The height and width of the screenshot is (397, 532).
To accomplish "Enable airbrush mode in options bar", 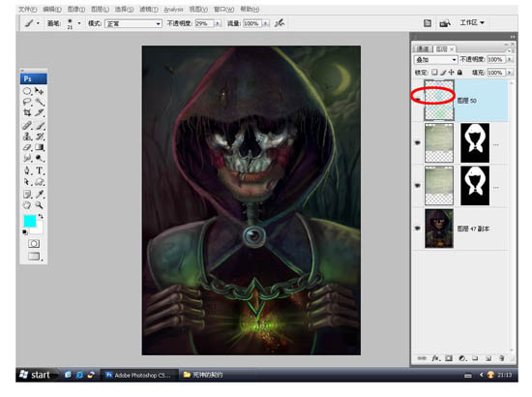I will pyautogui.click(x=280, y=23).
